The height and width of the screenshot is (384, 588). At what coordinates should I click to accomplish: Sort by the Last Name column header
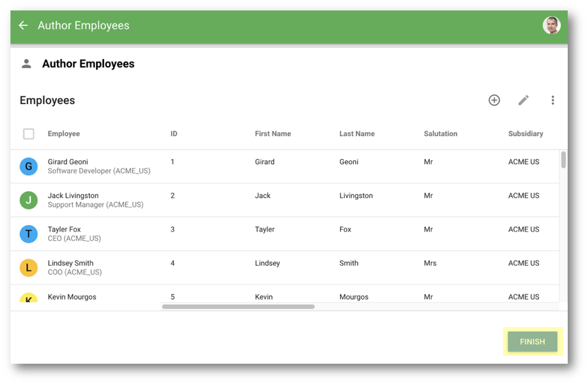coord(356,134)
